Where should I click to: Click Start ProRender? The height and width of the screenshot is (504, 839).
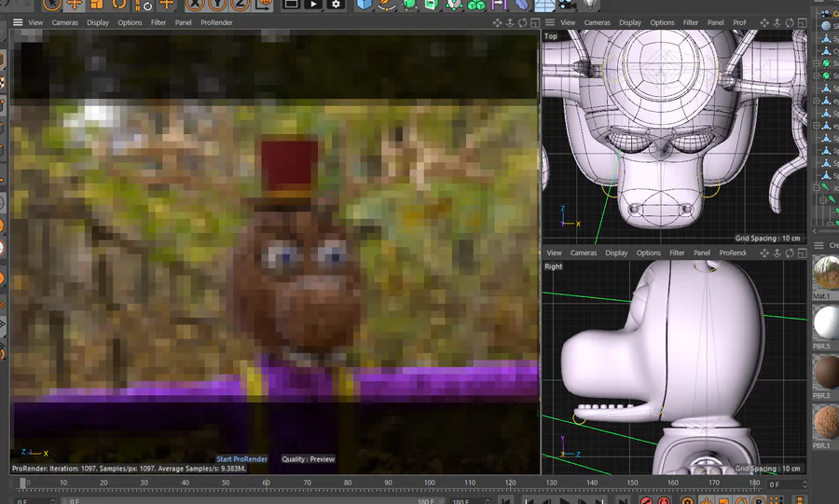point(241,459)
